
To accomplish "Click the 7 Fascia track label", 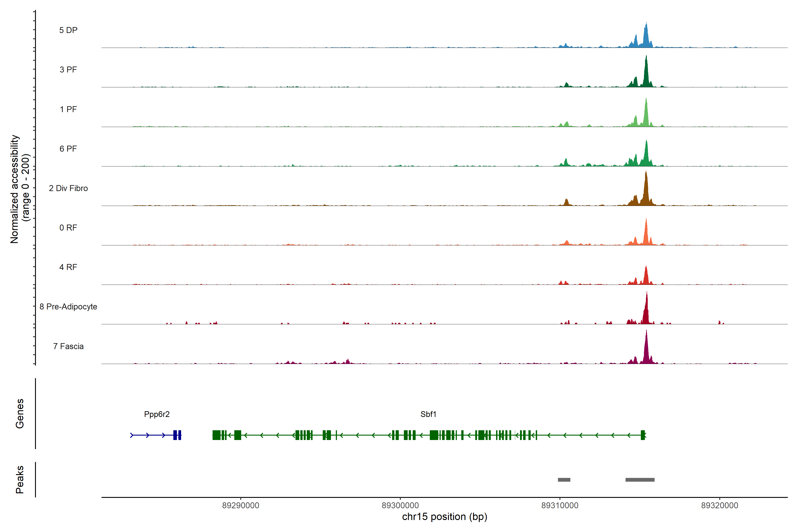I will 68,346.
